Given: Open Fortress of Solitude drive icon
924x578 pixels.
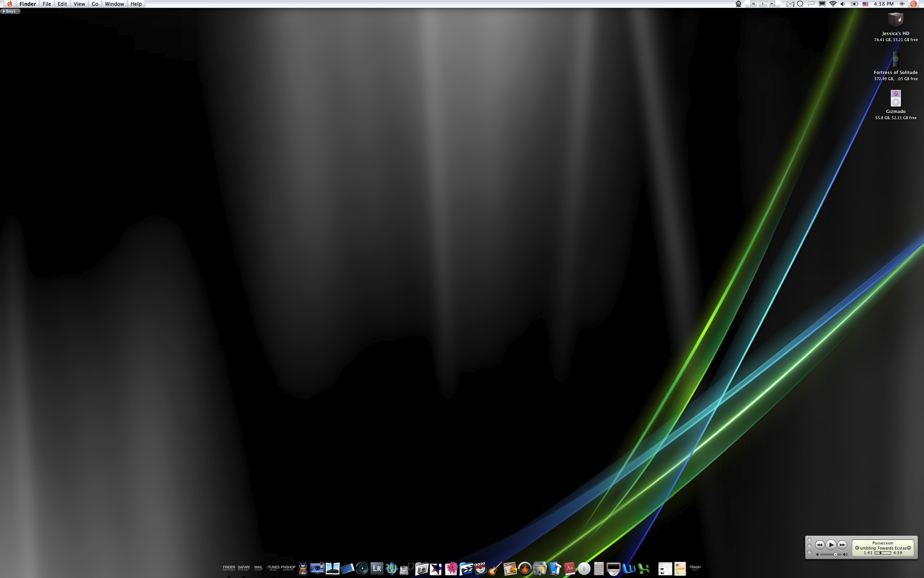Looking at the screenshot, I should point(895,59).
